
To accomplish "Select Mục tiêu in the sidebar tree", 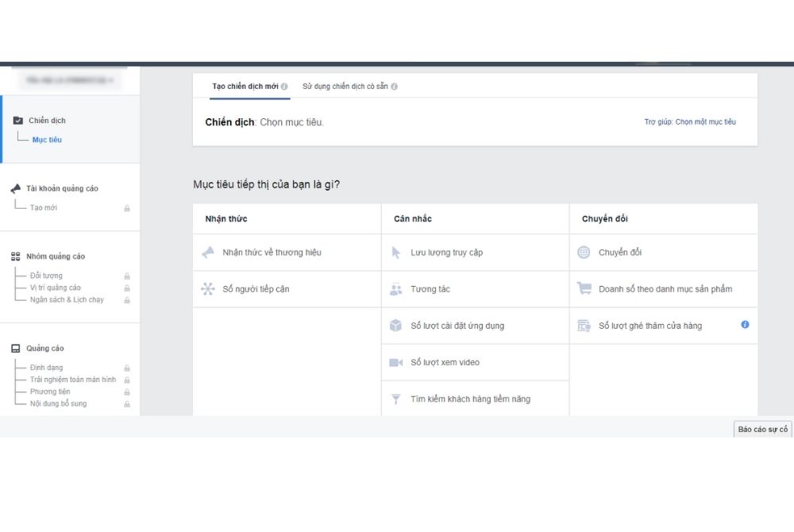I will click(47, 140).
